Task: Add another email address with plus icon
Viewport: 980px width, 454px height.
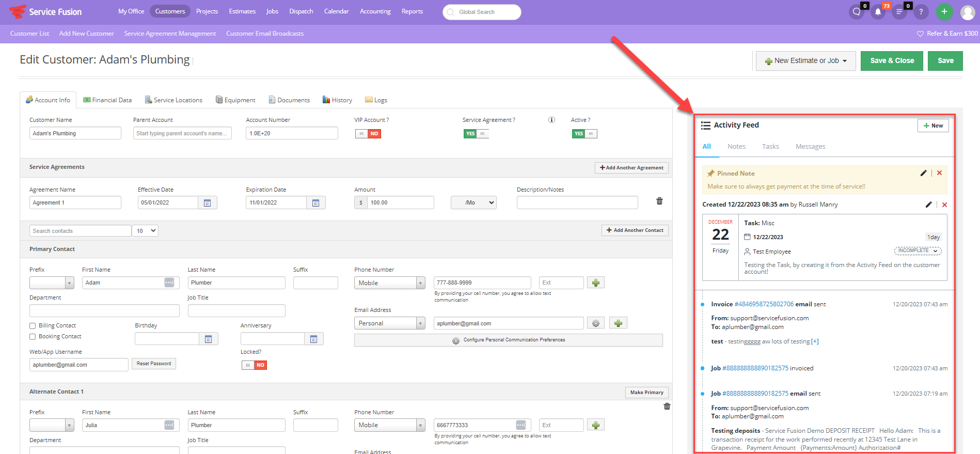Action: point(618,323)
